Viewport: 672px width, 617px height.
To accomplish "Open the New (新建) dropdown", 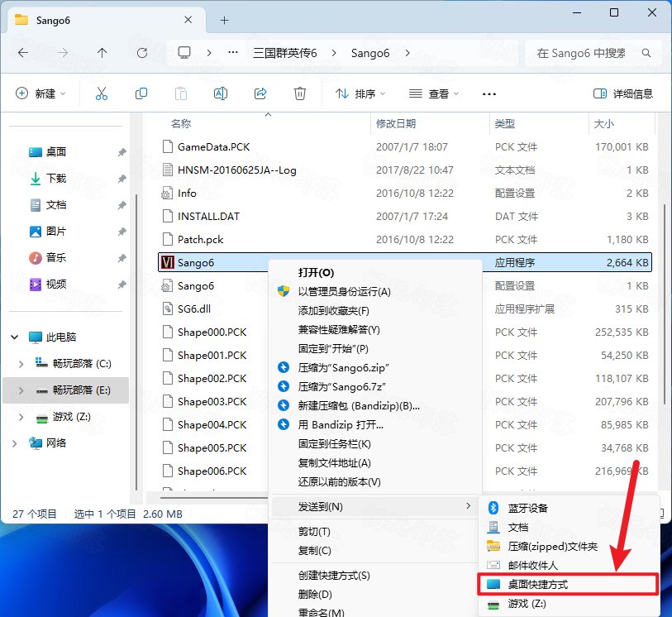I will [41, 93].
